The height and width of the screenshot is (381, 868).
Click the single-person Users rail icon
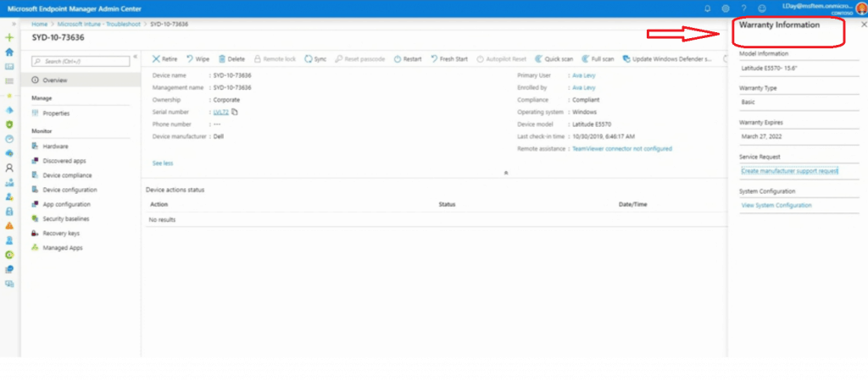coord(8,168)
